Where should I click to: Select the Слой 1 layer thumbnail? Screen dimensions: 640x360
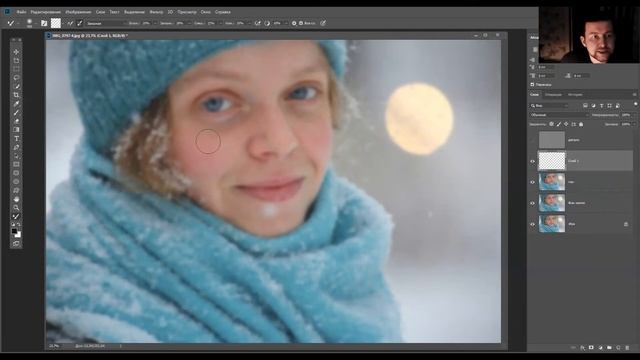[x=552, y=161]
